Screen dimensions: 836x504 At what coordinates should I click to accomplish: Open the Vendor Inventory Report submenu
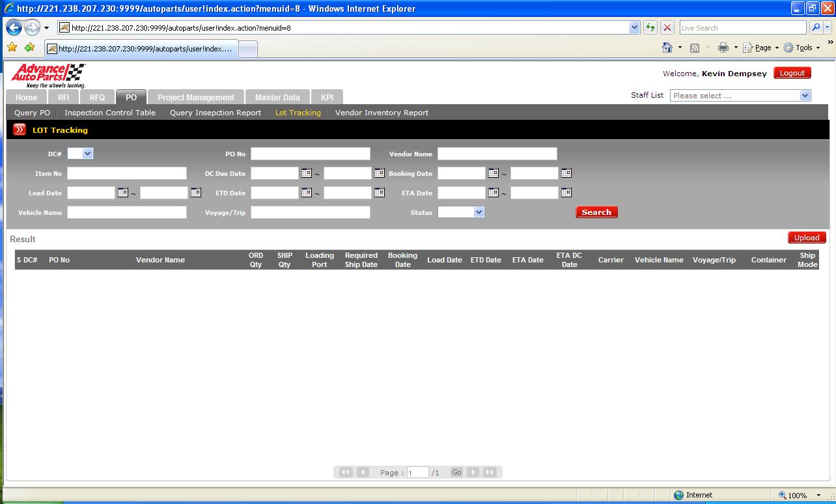pos(382,113)
